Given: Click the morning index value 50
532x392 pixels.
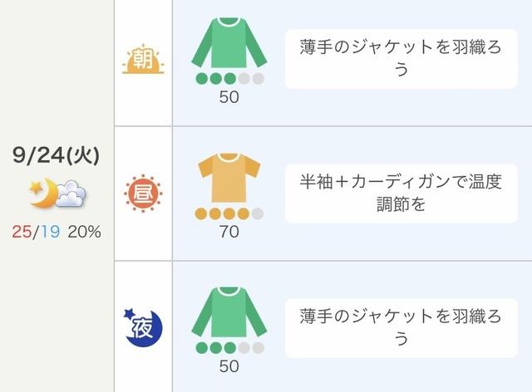Looking at the screenshot, I should tap(229, 96).
